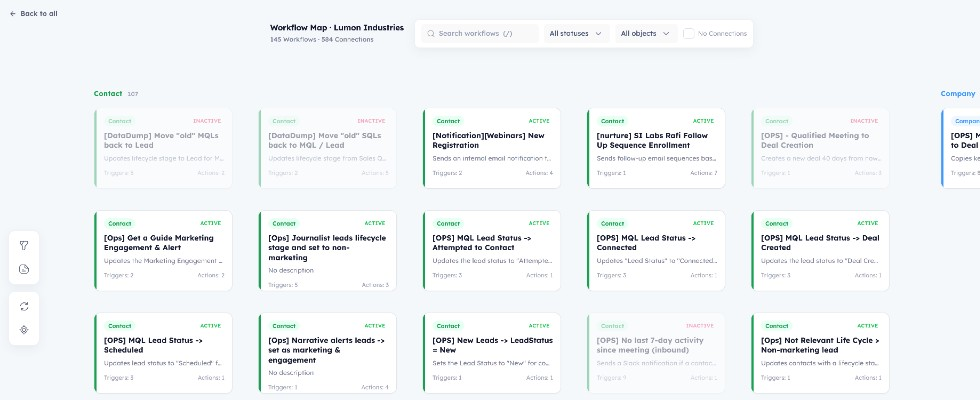Viewport: 980px width, 400px height.
Task: Open MQL Lead Status -> Scheduled workflow
Action: click(x=163, y=353)
